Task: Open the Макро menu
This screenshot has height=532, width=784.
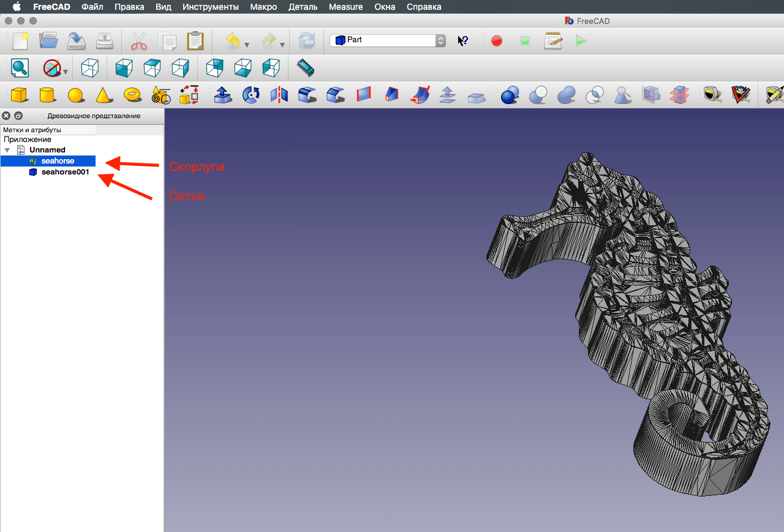Action: click(x=263, y=7)
